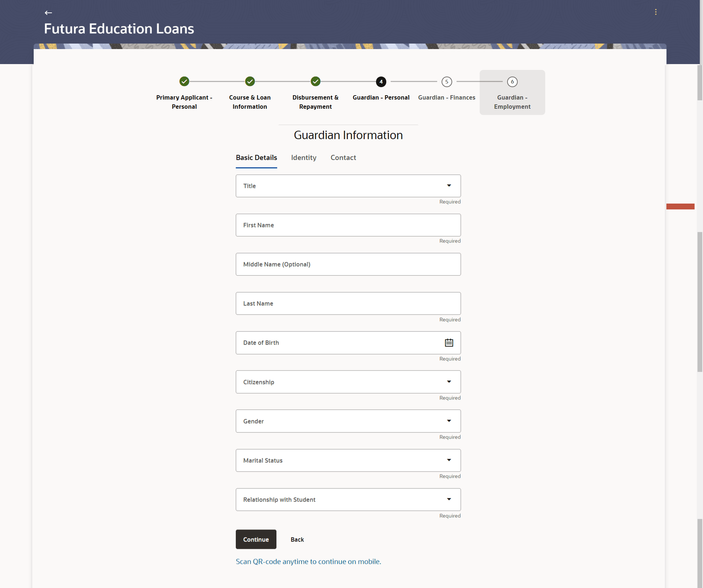Screen dimensions: 703x588
Task: Open the Date of Birth calendar picker
Action: pyautogui.click(x=449, y=343)
